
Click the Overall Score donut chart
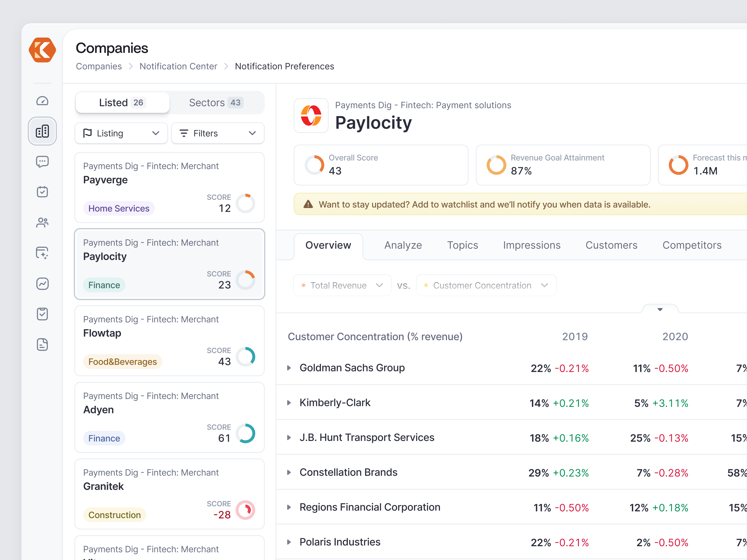point(314,165)
